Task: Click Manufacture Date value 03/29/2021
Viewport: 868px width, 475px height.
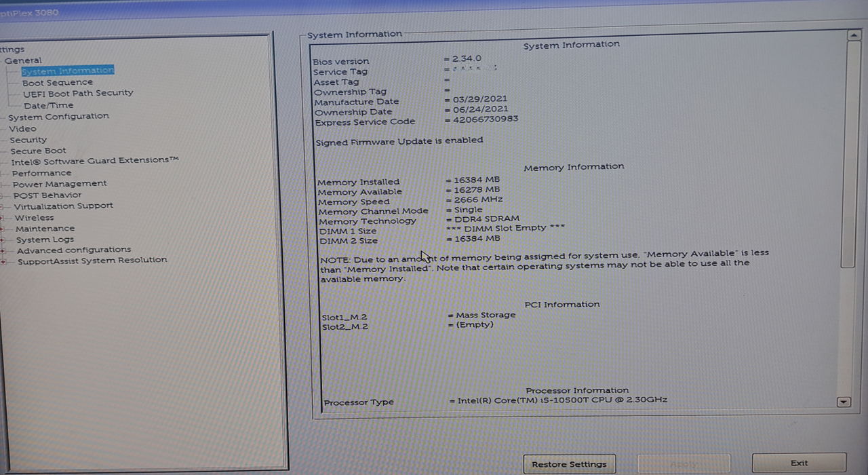Action: pos(480,99)
